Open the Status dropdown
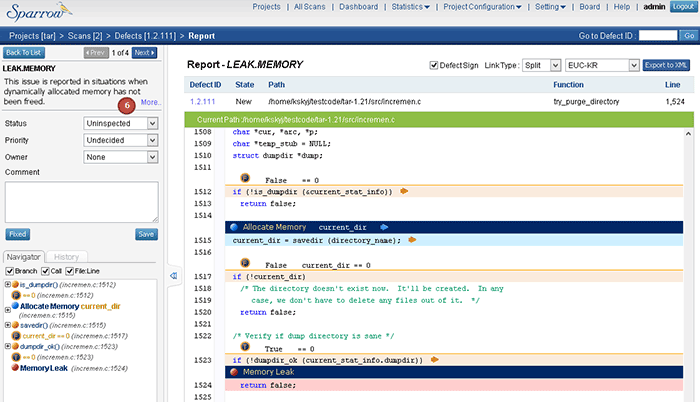This screenshot has height=402, width=700. [121, 123]
